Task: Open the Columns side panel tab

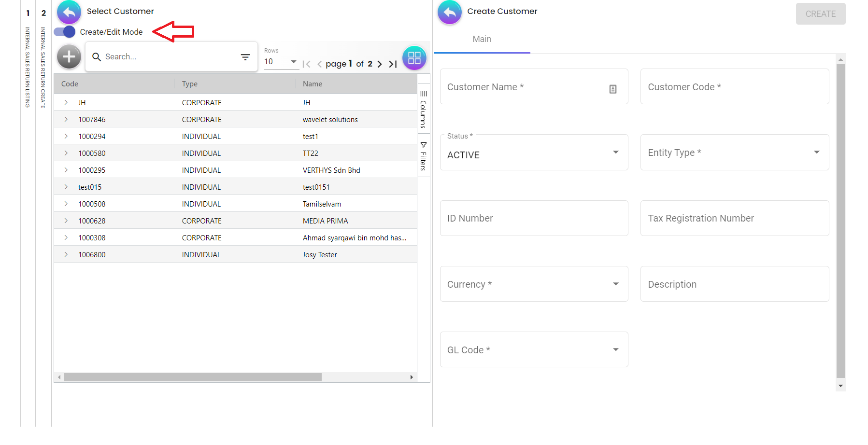Action: click(x=423, y=110)
